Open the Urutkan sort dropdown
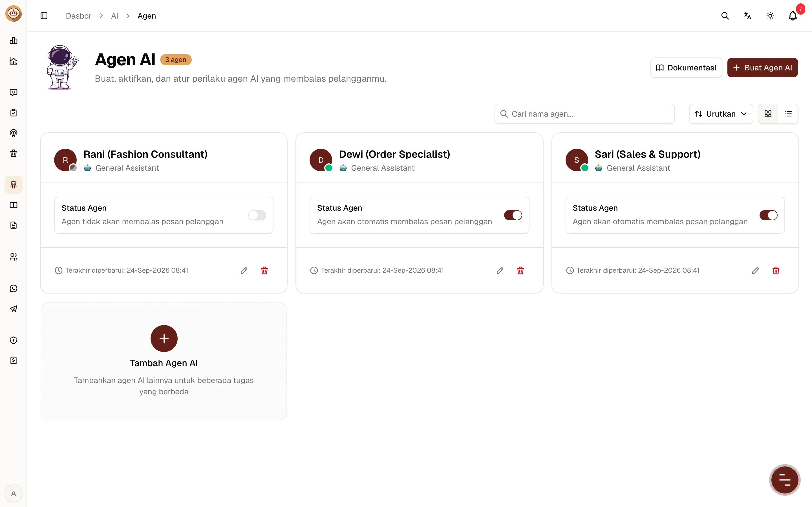The image size is (812, 507). pos(721,114)
